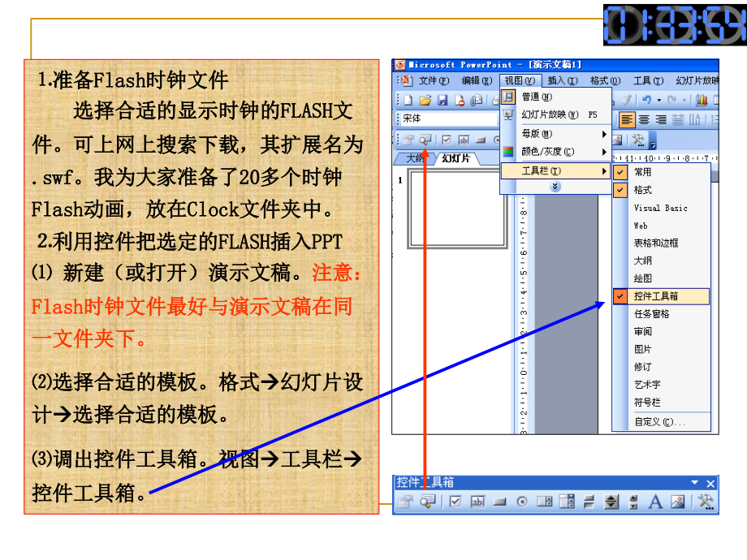Viewport: 747px width, 560px height.
Task: Select Command Button control in floating toolbox
Action: pyautogui.click(x=499, y=502)
